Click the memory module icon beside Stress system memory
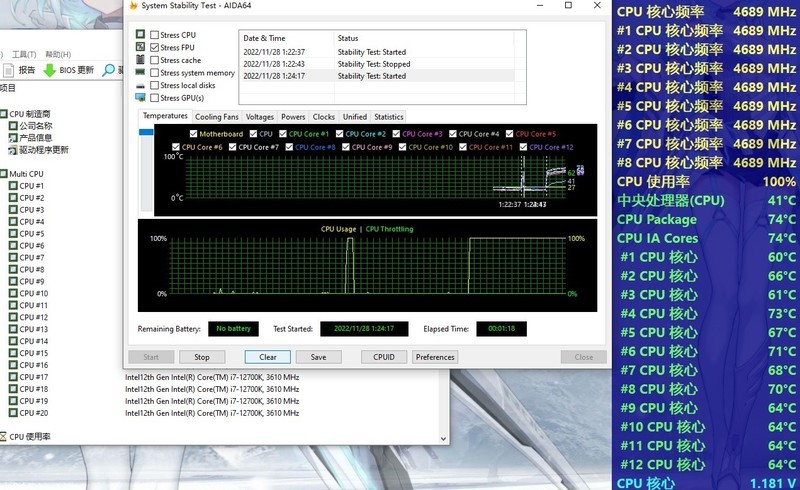Screen dimensions: 800x490 pos(140,73)
